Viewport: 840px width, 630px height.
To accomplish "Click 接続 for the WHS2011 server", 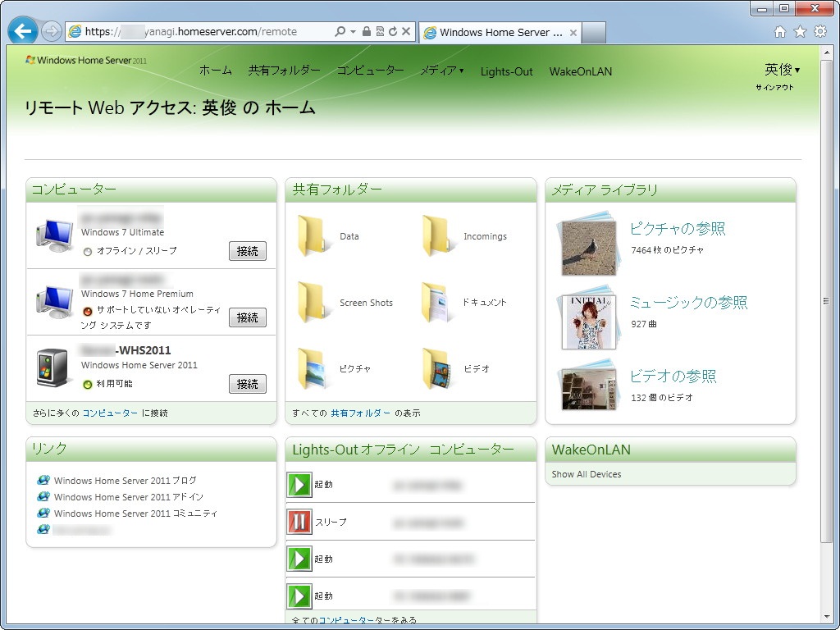I will coord(247,383).
